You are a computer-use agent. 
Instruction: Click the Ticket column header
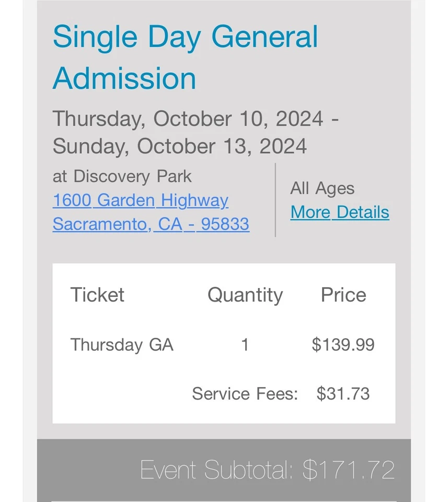coord(97,295)
